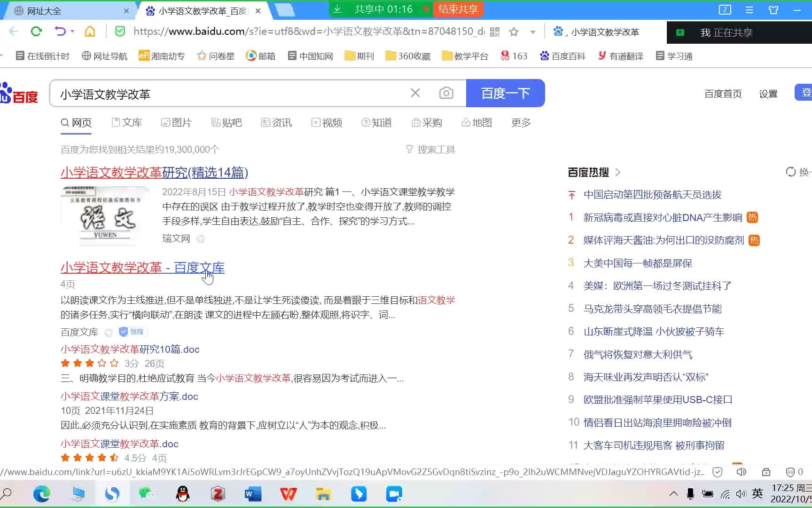Open 百度百科 bookmark

pos(562,56)
